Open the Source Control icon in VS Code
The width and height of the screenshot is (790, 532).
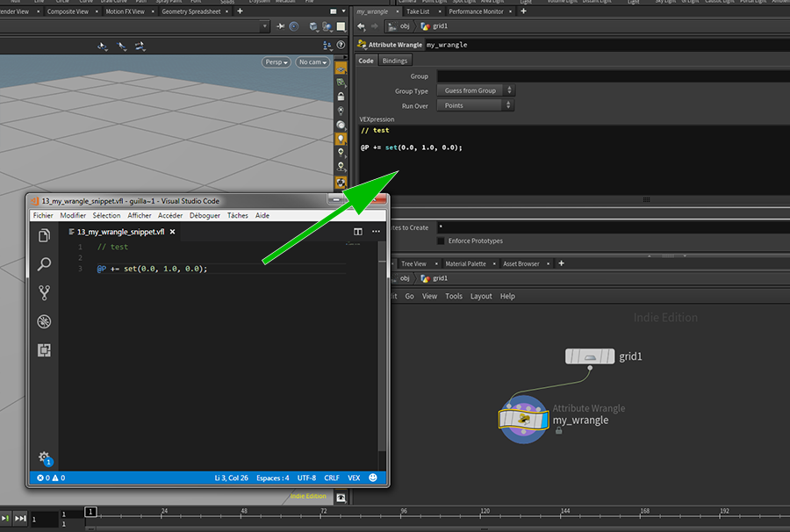[44, 293]
